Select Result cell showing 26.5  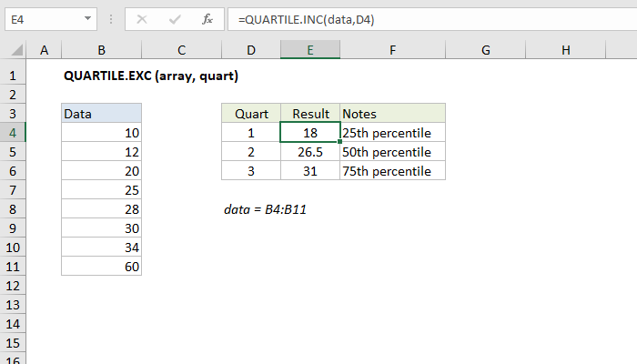310,152
